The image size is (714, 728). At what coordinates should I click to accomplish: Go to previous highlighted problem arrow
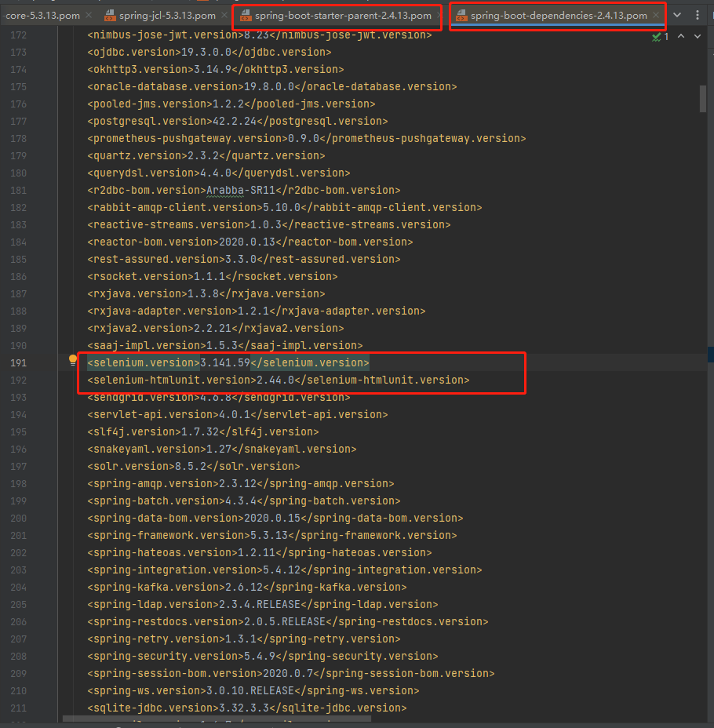681,36
